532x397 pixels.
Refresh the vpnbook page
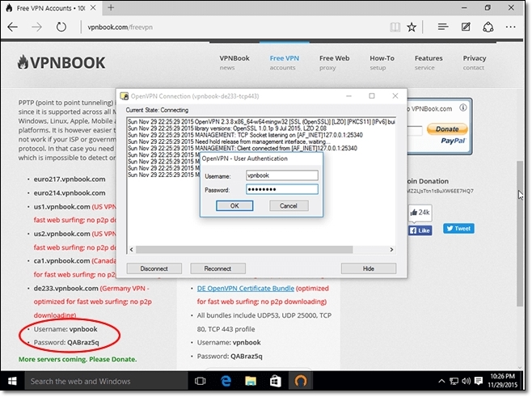[61, 27]
